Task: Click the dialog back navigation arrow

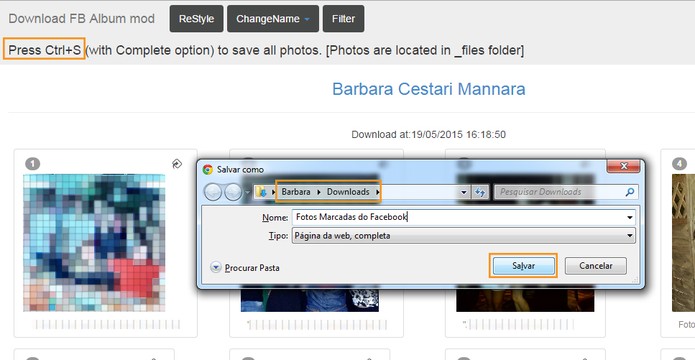Action: point(213,192)
